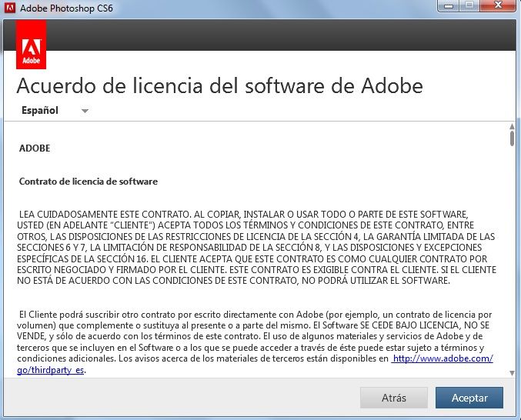
Task: Open the adobe.com third-party notices link
Action: point(443,358)
